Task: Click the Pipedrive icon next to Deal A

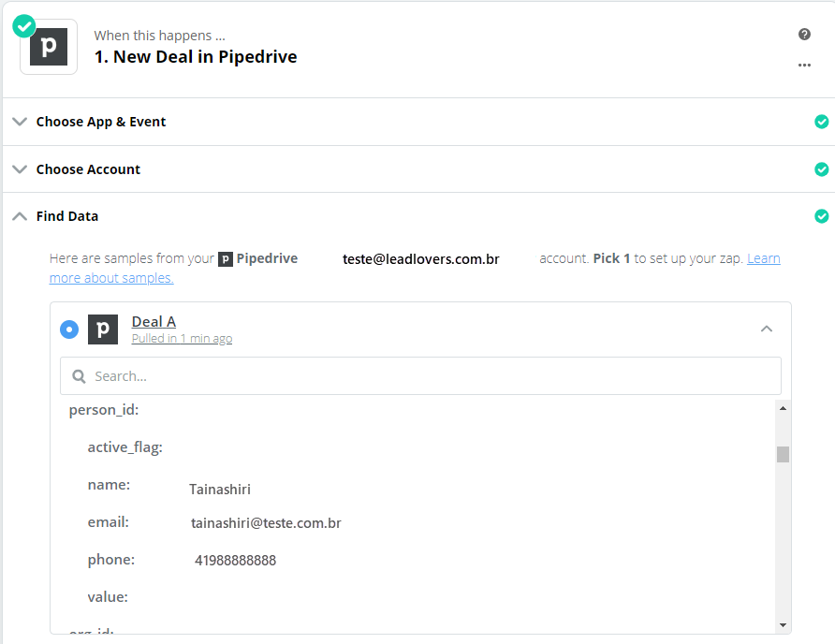Action: 103,329
